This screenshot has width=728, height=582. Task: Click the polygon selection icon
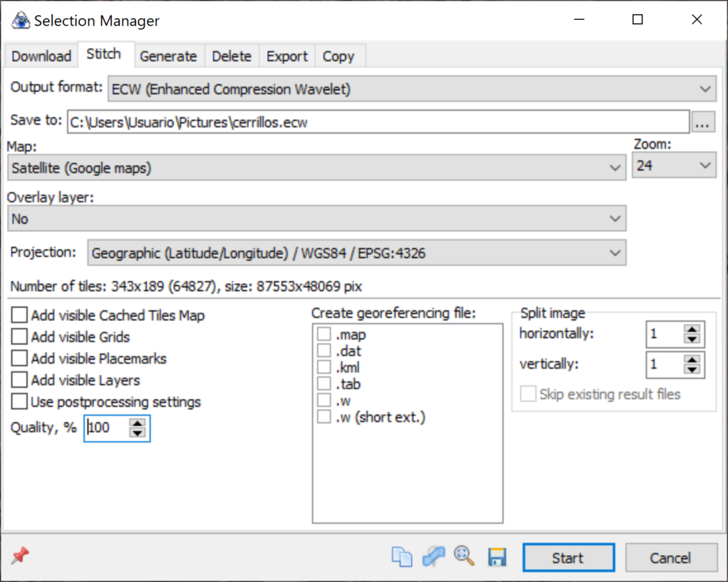tap(433, 556)
